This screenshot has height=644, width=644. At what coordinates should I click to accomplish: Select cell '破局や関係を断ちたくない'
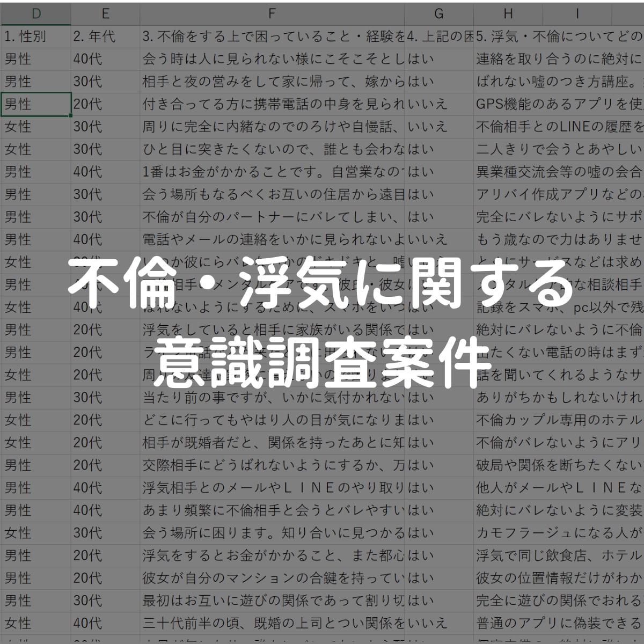point(559,465)
